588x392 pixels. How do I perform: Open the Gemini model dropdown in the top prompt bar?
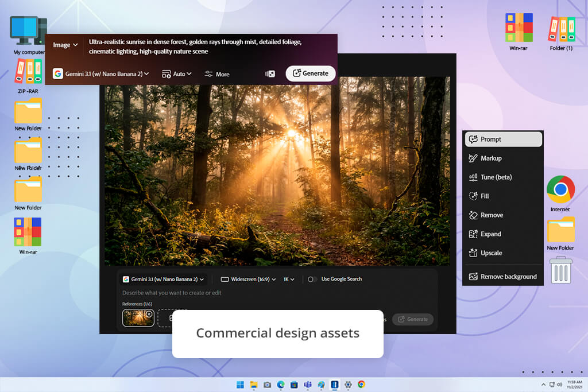coord(101,74)
